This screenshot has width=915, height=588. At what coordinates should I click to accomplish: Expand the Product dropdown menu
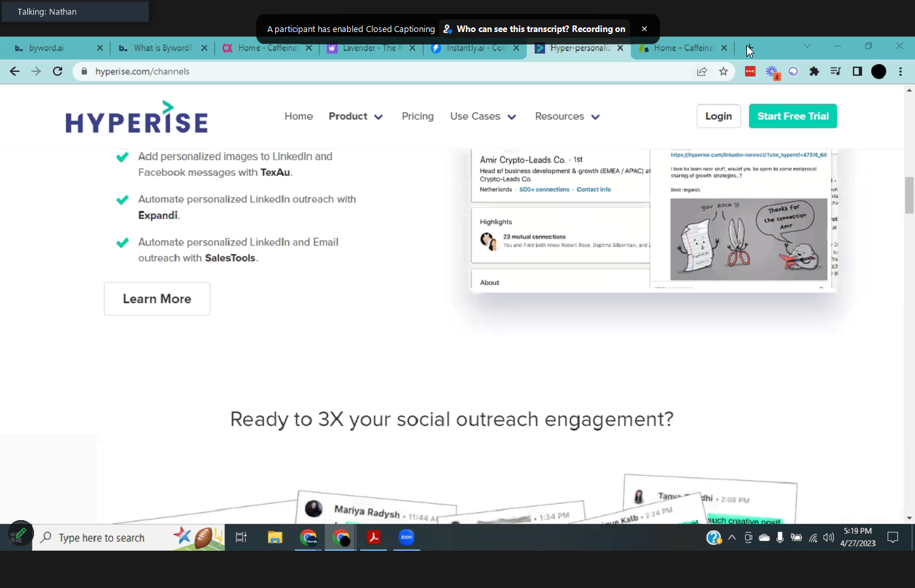356,116
